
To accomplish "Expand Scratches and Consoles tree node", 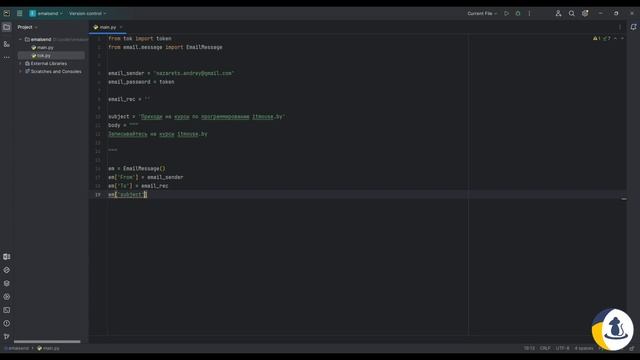I will point(20,71).
